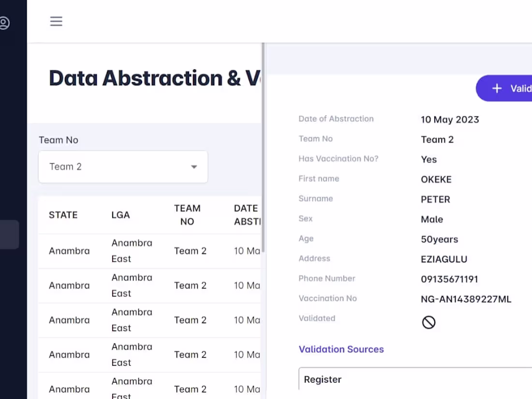The image size is (532, 399).
Task: Sort by the LGA column header
Action: click(120, 215)
